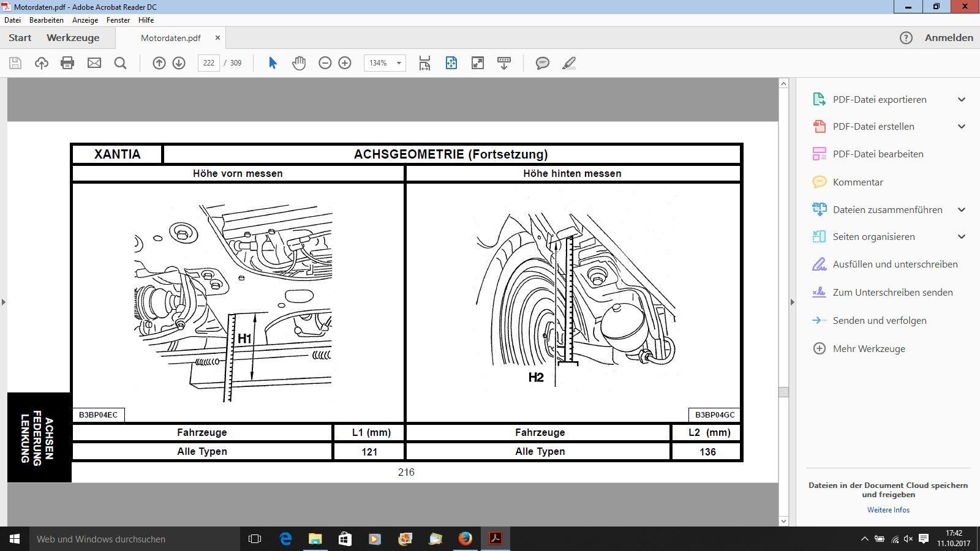Open the Datei menu
Viewport: 980px width, 551px height.
(x=12, y=20)
